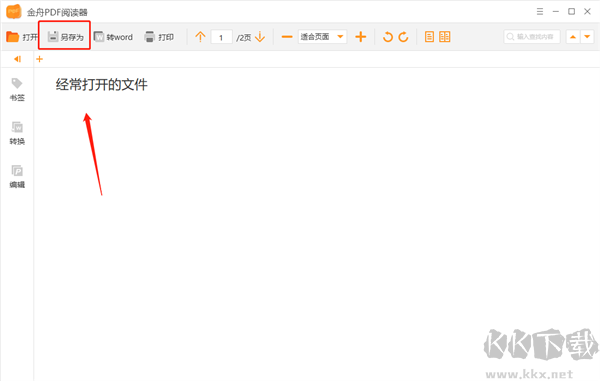
Task: Zoom out with the minus icon
Action: (287, 37)
